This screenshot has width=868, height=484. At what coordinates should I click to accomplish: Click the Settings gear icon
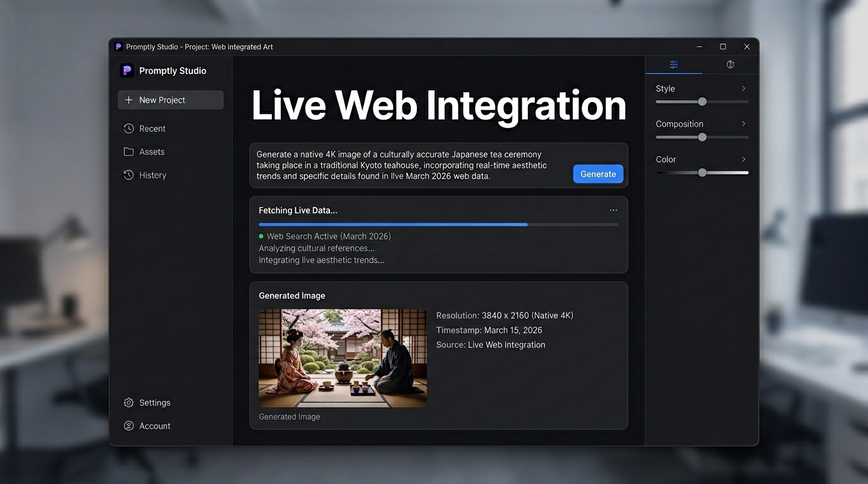(129, 403)
